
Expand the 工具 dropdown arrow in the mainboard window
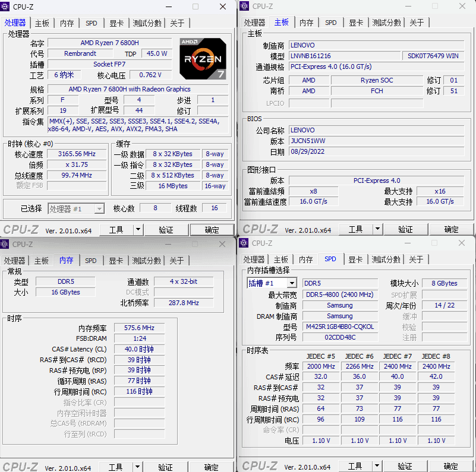[x=377, y=229]
